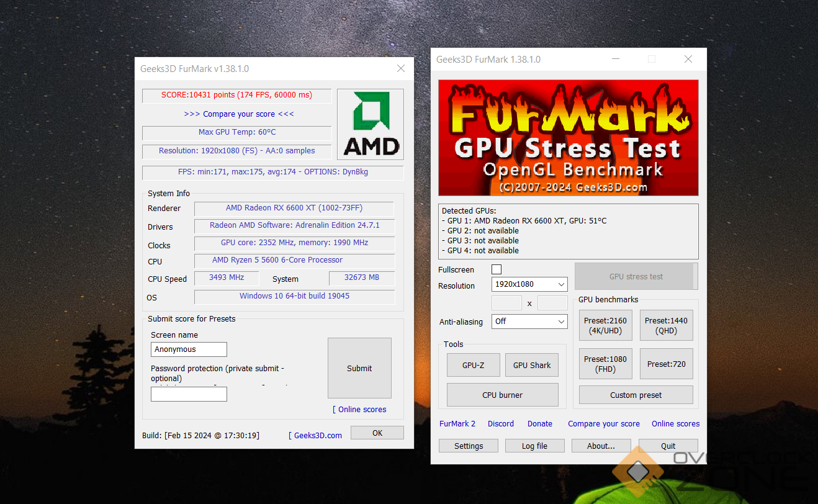This screenshot has width=818, height=504.
Task: Open the Discord link
Action: (501, 424)
